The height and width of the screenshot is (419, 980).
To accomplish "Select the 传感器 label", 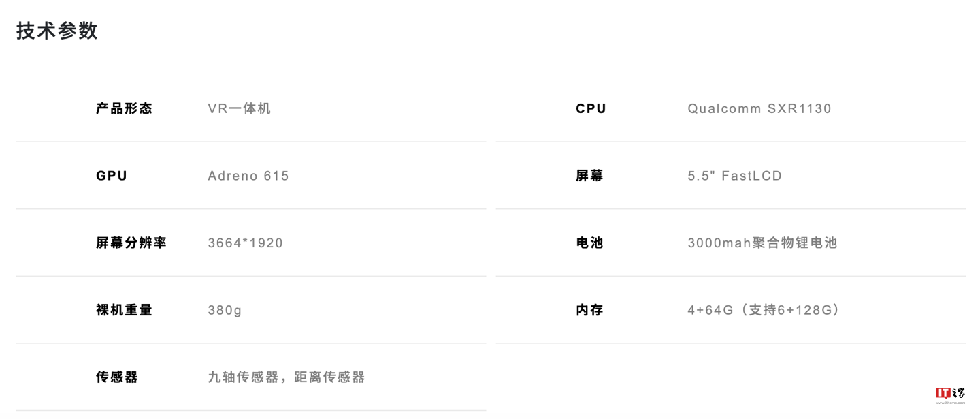I will 117,377.
